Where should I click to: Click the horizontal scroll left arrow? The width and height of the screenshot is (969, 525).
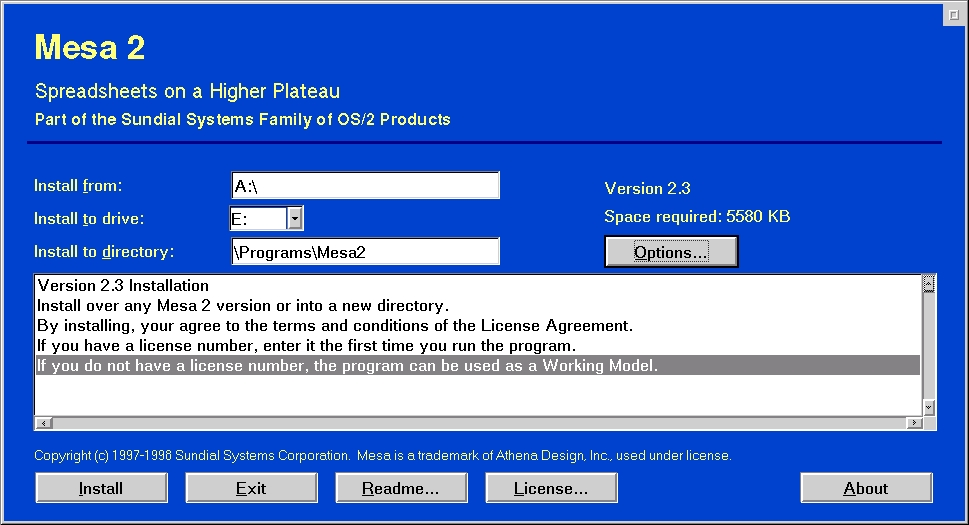point(44,423)
